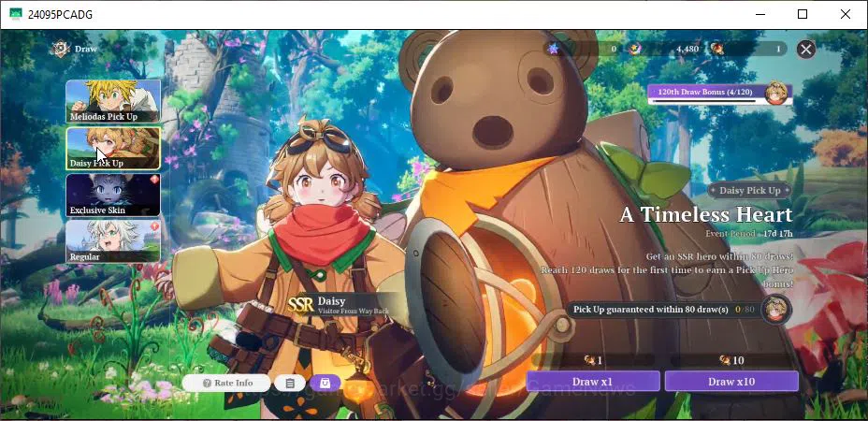Click the Draw emblem icon at top left
Image resolution: width=868 pixels, height=421 pixels.
pos(59,49)
